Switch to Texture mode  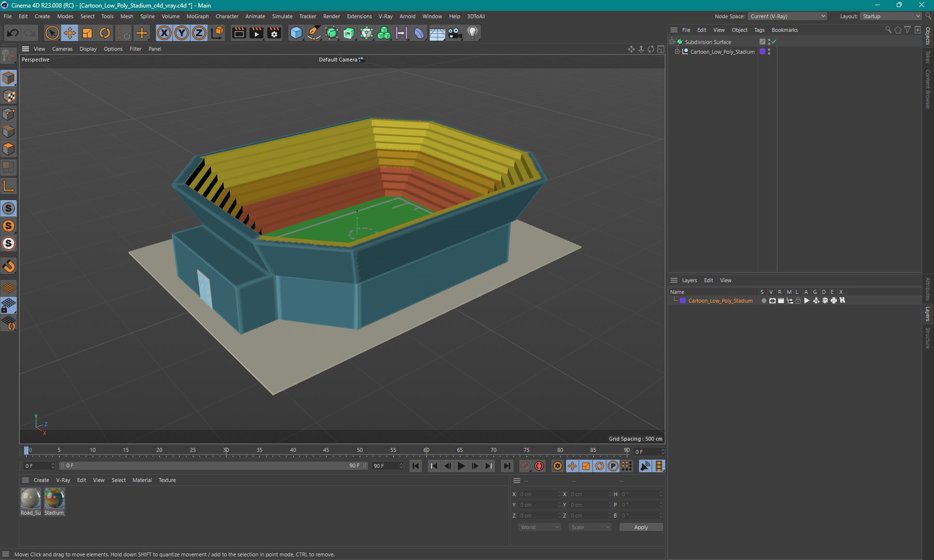[9, 96]
